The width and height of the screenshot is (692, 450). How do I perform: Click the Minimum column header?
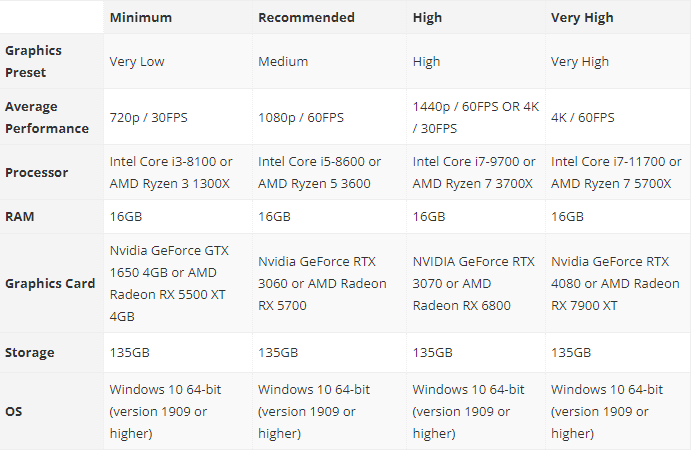click(x=141, y=18)
